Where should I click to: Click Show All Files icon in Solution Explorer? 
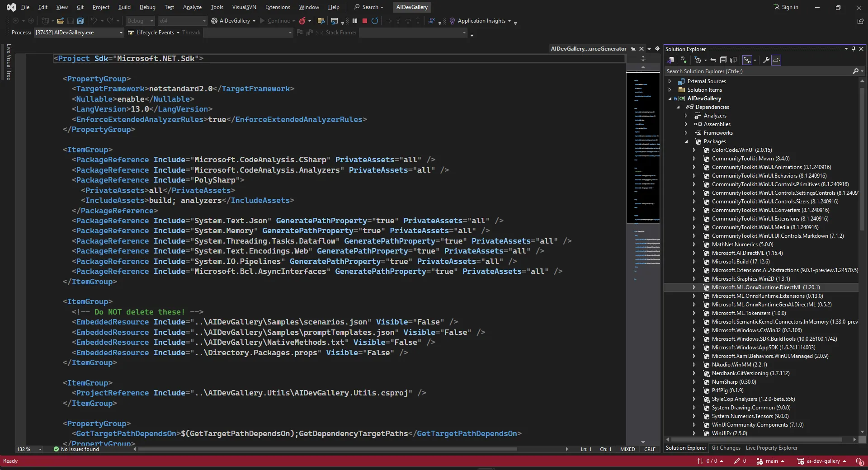tap(733, 60)
